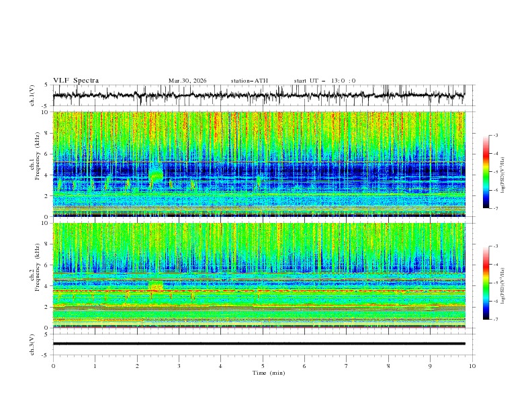Click the 'Time (min)' axis title
Viewport: 532px width, 411px height.
click(x=269, y=373)
